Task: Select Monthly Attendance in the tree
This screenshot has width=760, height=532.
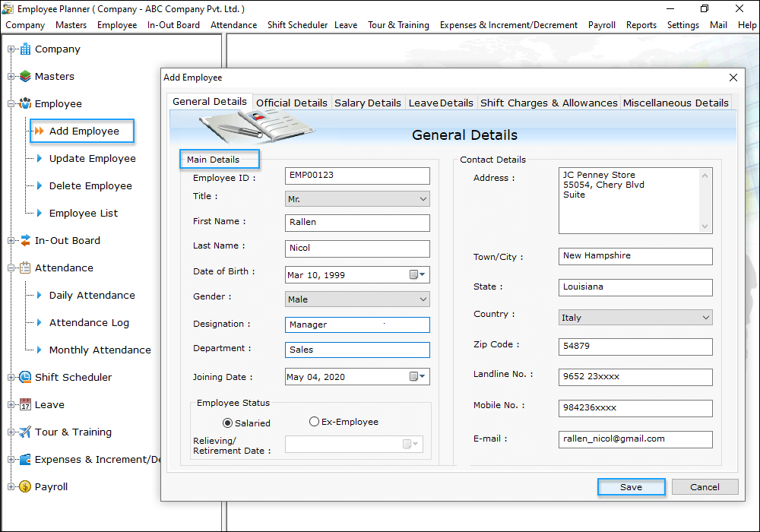Action: point(100,350)
